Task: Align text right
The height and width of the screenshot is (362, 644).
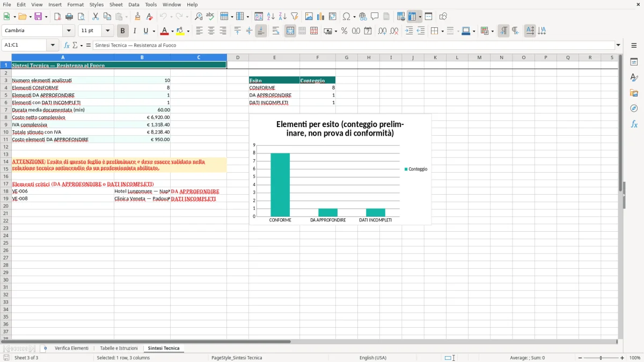Action: (x=223, y=31)
